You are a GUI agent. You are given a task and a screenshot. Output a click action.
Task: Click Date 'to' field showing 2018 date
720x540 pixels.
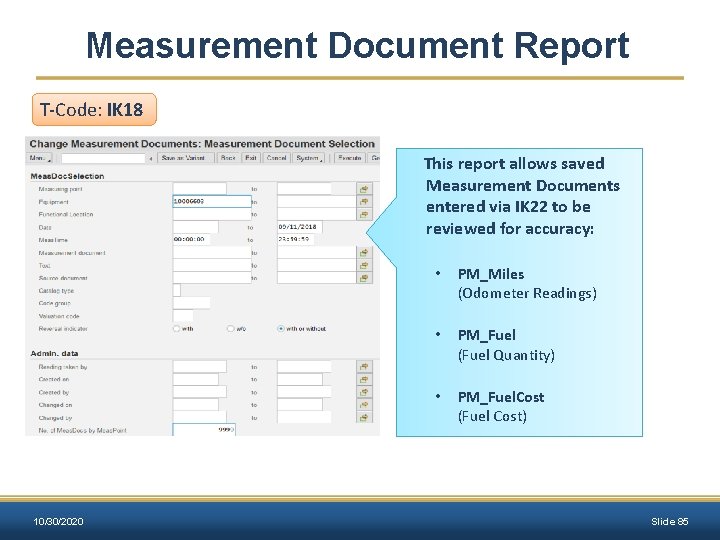click(299, 227)
